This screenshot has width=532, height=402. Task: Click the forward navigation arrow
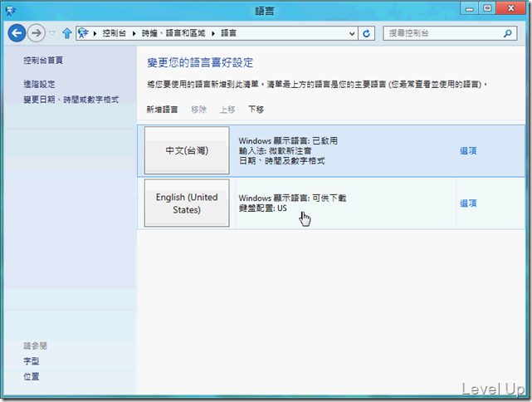[36, 33]
